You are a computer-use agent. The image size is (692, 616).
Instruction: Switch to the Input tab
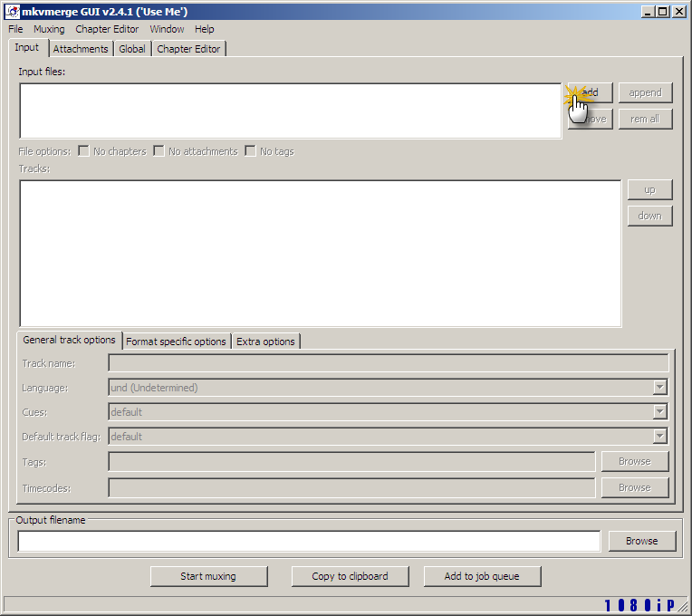tap(27, 48)
